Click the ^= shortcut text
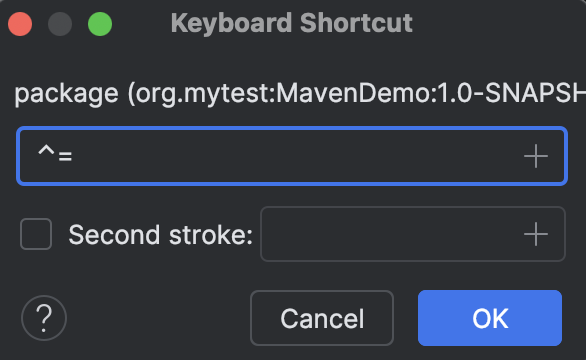This screenshot has width=586, height=360. [55, 154]
